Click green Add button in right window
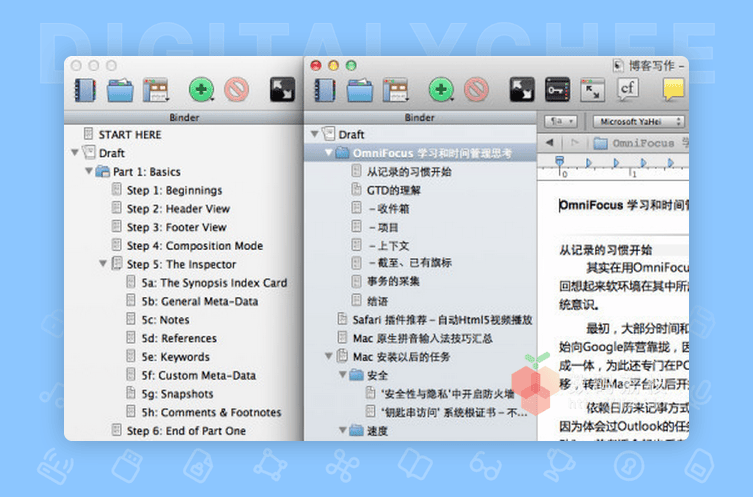This screenshot has height=497, width=753. (441, 90)
